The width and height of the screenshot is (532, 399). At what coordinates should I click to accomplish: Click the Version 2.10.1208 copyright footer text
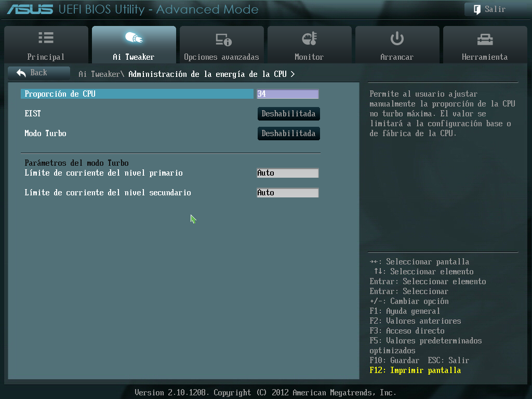[x=265, y=393]
